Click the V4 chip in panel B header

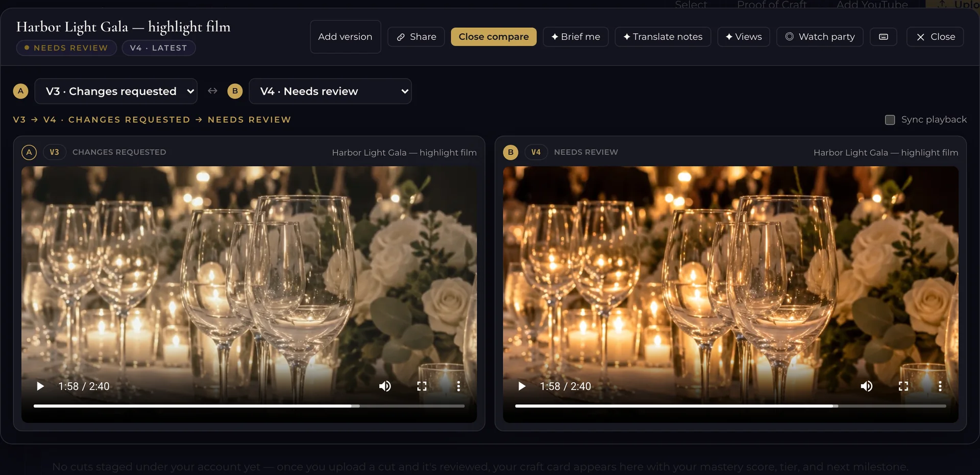coord(536,152)
